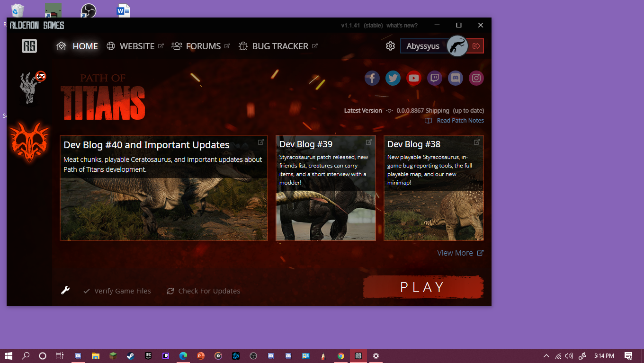The width and height of the screenshot is (644, 363).
Task: Open the BUG TRACKER navigation link
Action: pyautogui.click(x=278, y=46)
